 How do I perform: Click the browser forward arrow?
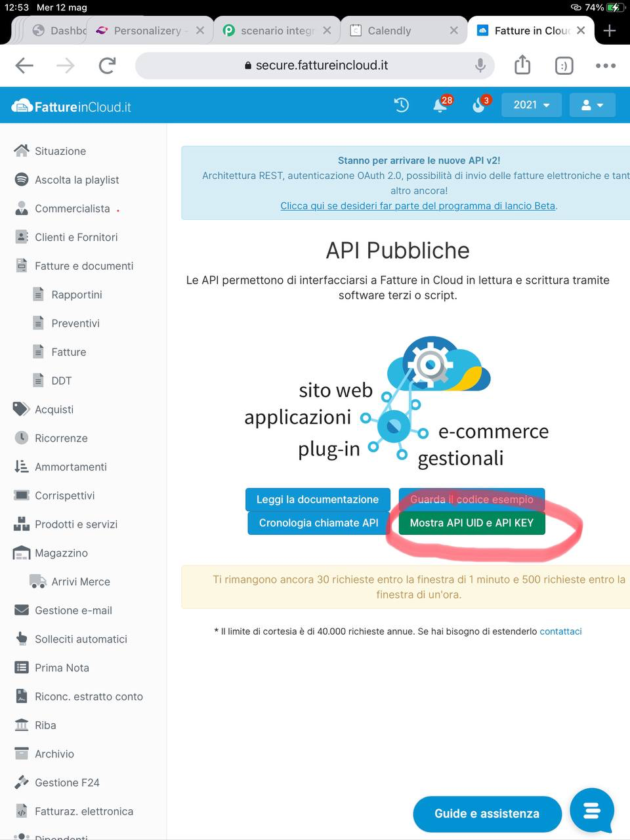(x=66, y=66)
